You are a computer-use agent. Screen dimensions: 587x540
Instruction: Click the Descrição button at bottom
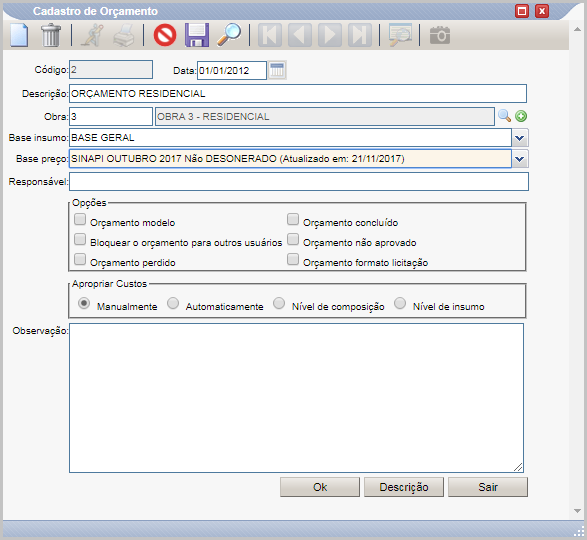tap(404, 487)
